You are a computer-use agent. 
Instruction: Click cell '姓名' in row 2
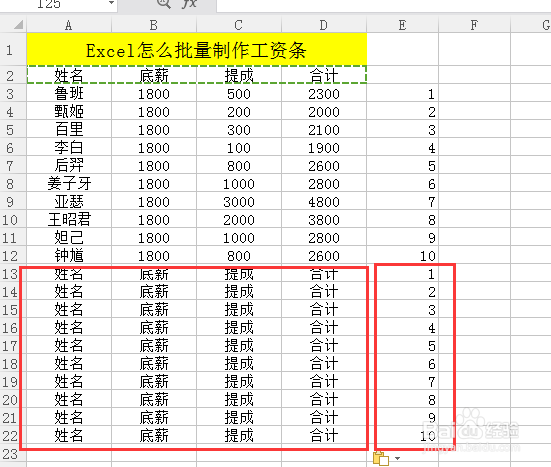click(x=69, y=76)
